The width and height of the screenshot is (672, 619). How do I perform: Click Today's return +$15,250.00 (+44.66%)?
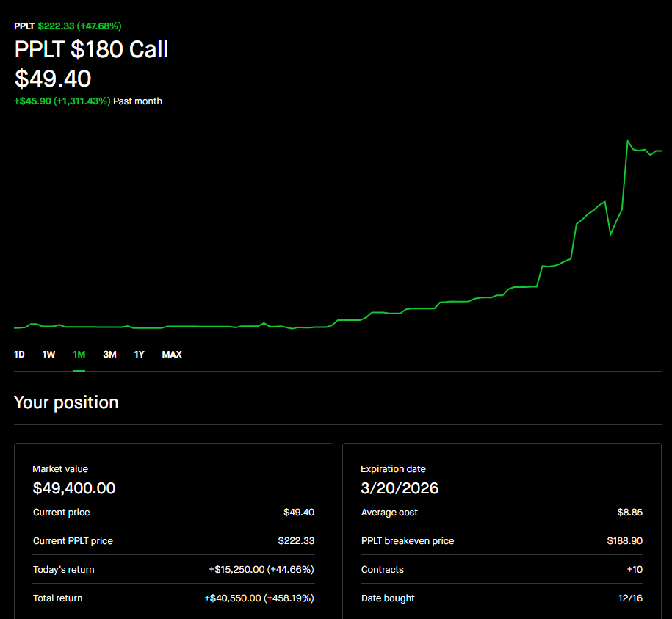[261, 570]
